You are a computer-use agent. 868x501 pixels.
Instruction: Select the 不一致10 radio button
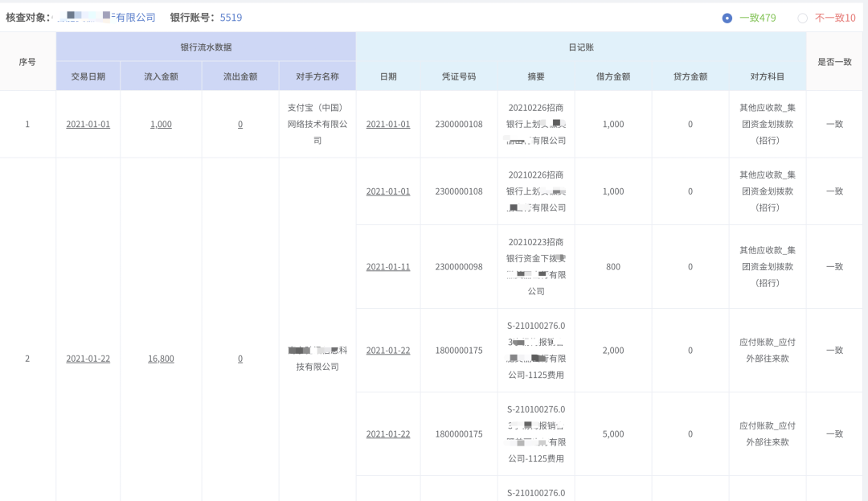pyautogui.click(x=802, y=18)
